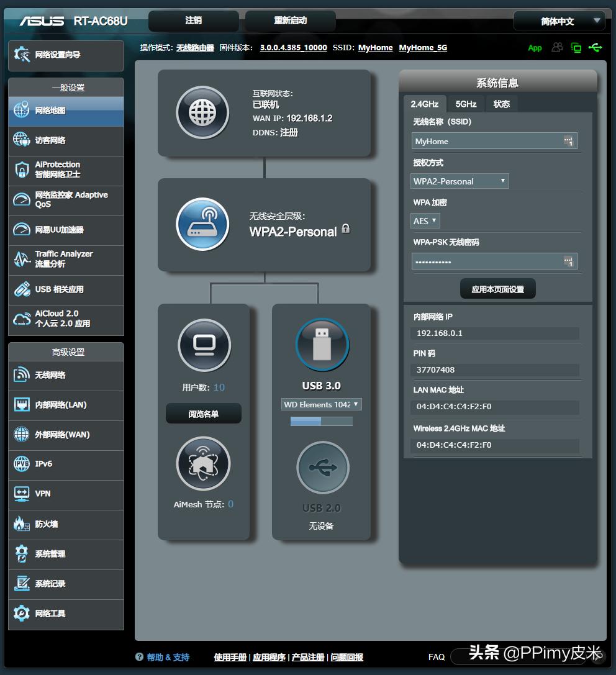Click the wireless router icon
Image resolution: width=616 pixels, height=675 pixels.
click(202, 224)
